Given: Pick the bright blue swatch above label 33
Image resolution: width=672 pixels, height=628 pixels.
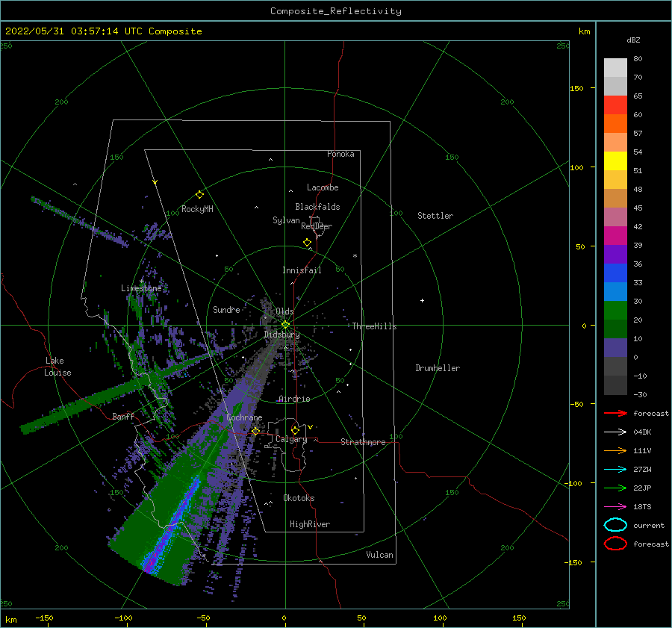Looking at the screenshot, I should [x=615, y=273].
